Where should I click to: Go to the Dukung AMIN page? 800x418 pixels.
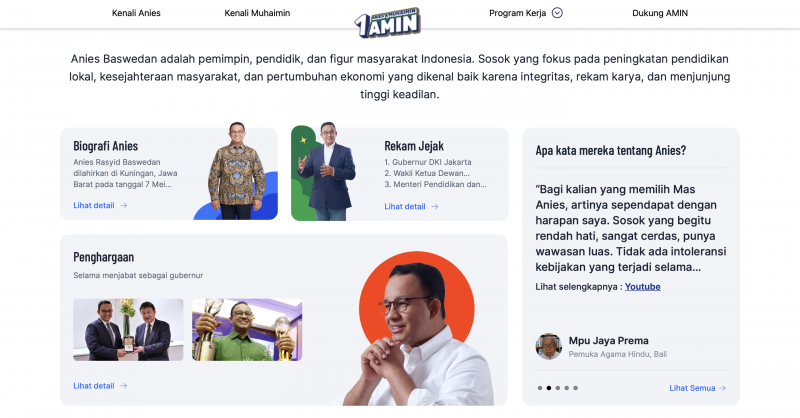point(660,13)
